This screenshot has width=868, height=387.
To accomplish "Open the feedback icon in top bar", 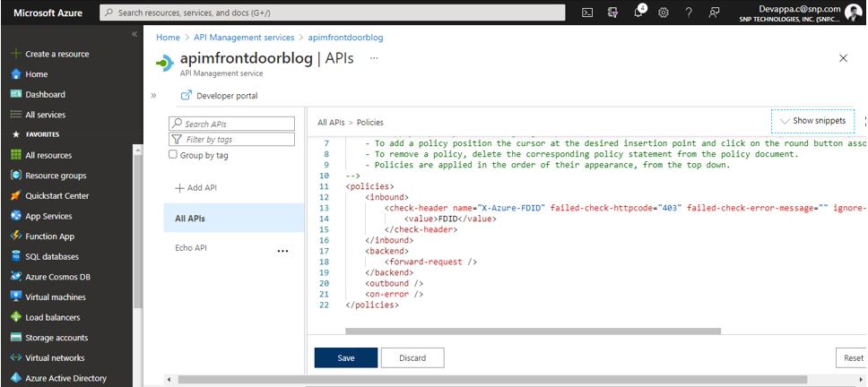I will [x=714, y=13].
